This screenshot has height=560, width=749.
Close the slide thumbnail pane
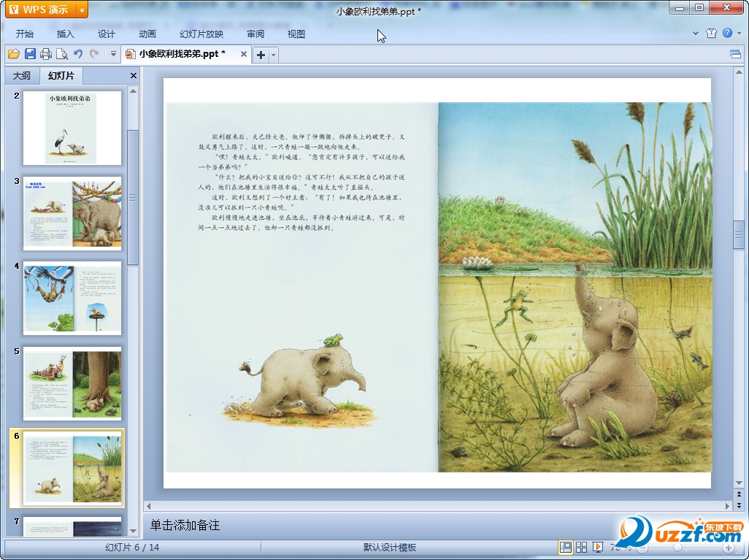tap(134, 75)
